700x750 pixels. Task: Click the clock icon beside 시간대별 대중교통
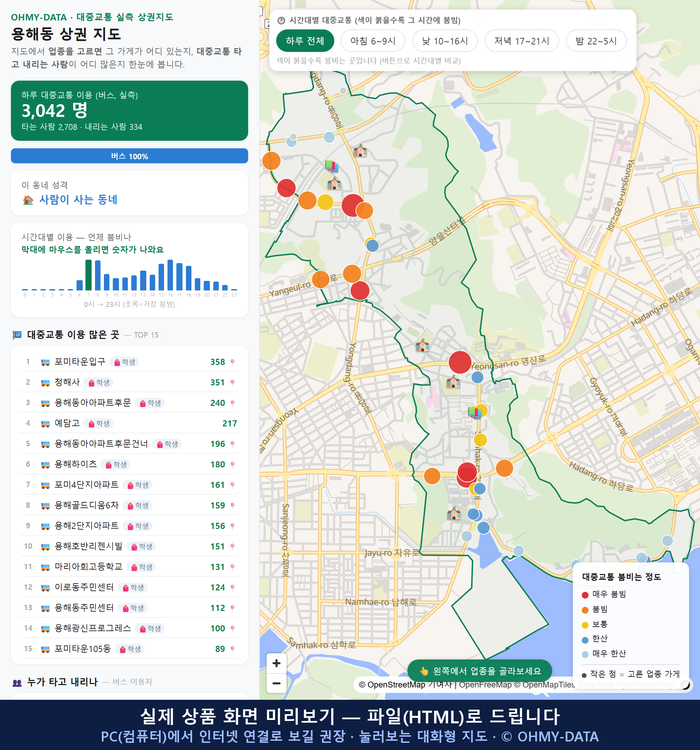[x=281, y=21]
